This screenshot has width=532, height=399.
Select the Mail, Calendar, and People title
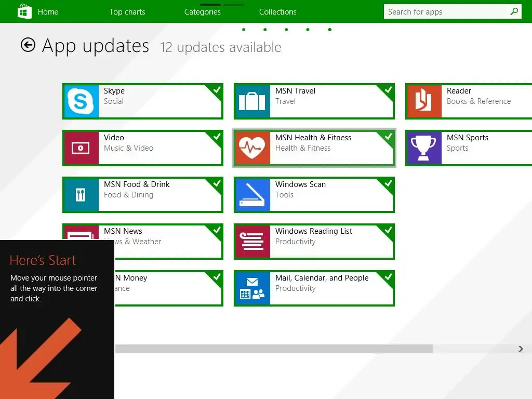322,278
